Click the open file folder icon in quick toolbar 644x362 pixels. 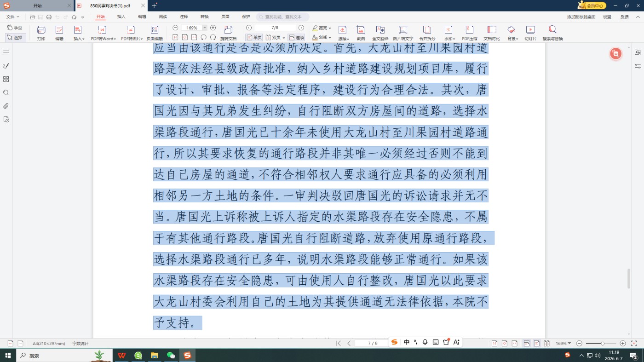[x=32, y=17]
